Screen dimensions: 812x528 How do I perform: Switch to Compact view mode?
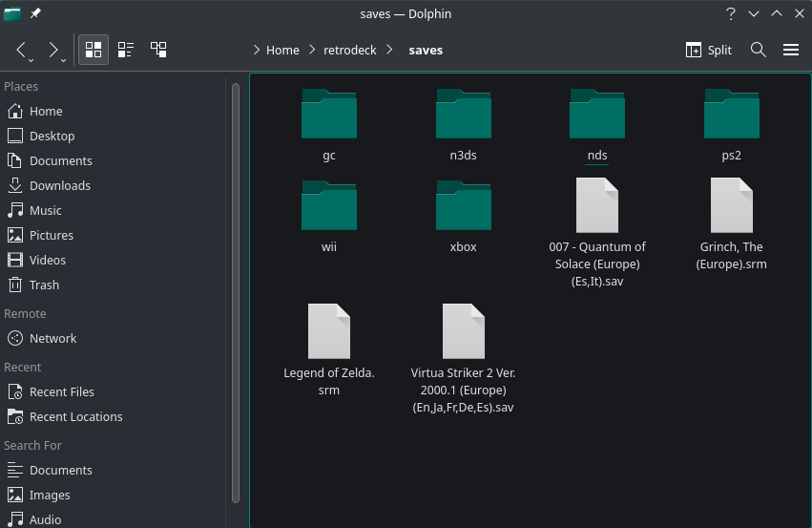click(x=126, y=50)
